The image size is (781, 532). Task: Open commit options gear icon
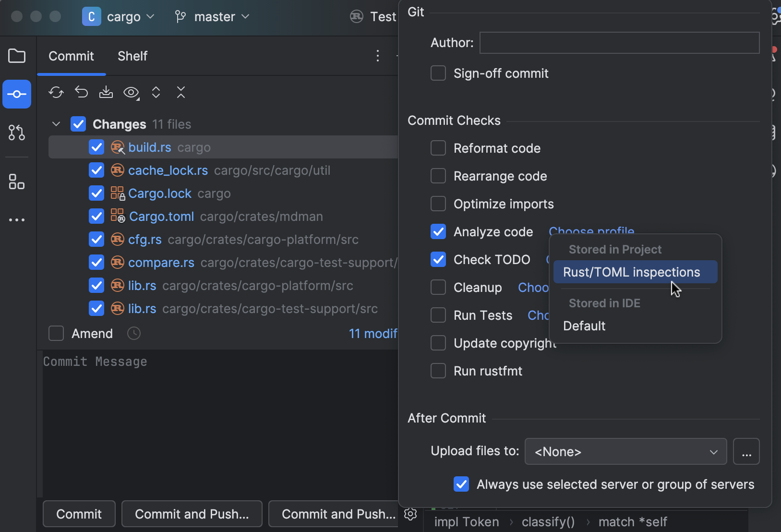click(410, 514)
